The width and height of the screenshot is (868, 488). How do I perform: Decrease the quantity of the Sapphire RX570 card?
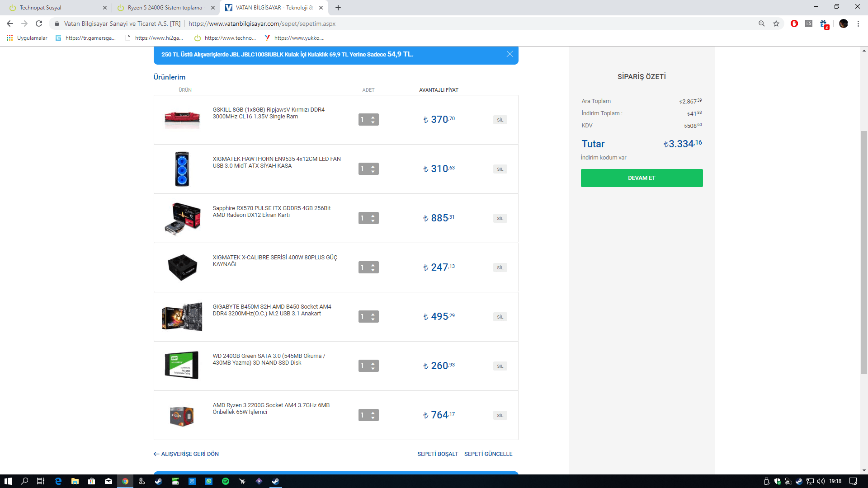(x=373, y=221)
